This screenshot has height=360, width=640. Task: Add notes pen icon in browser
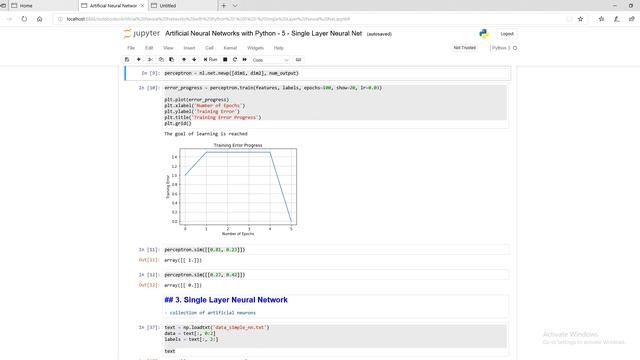click(617, 19)
